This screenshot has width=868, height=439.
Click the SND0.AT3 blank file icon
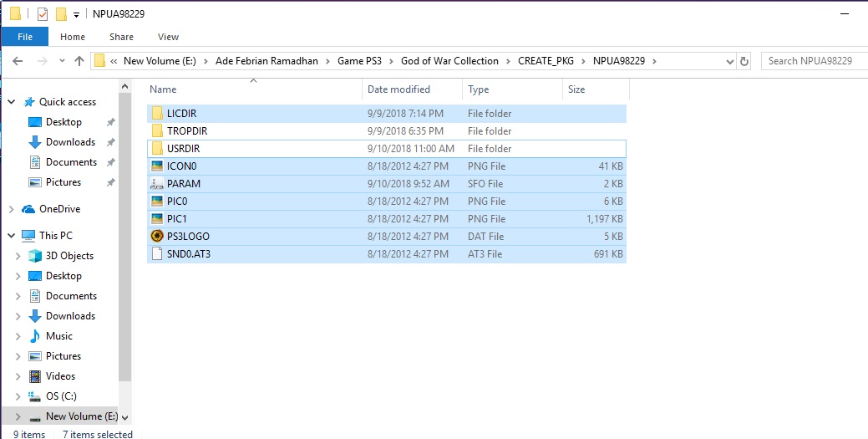click(157, 254)
